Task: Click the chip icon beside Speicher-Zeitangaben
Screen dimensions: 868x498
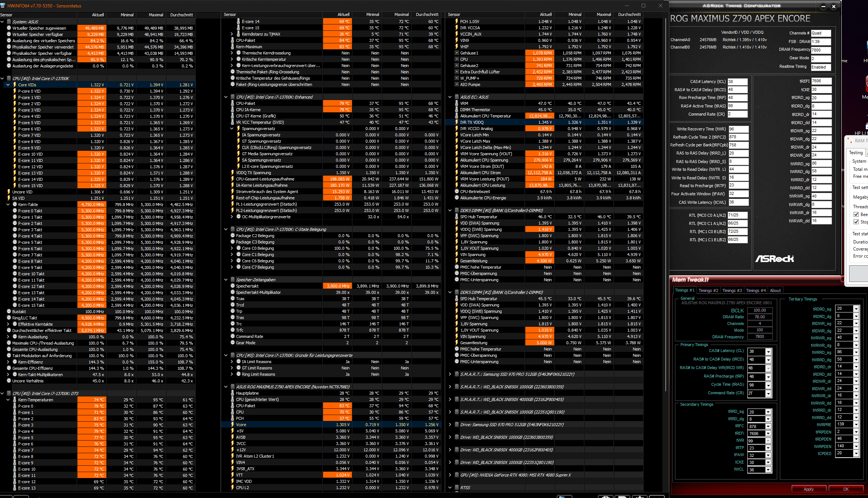Action: [233, 280]
